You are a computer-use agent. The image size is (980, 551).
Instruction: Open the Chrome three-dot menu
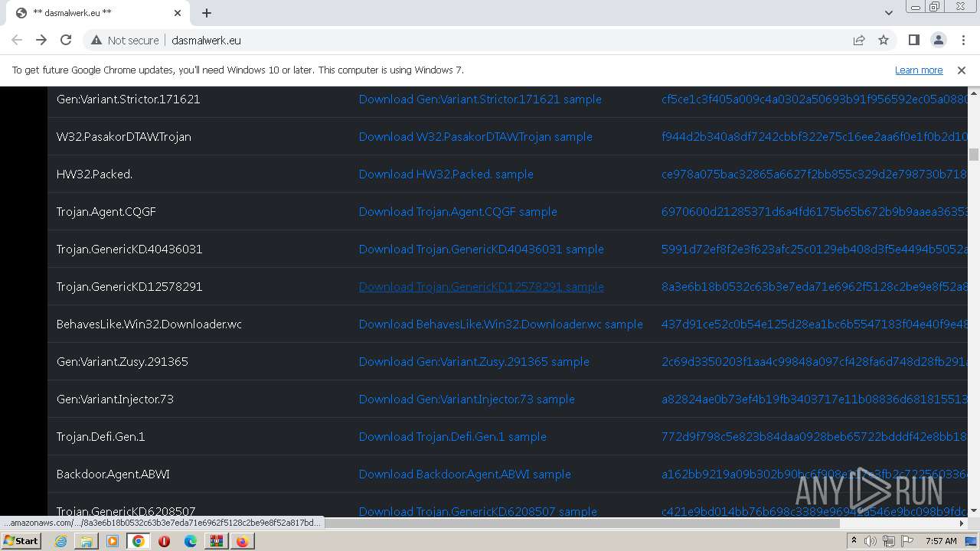(x=963, y=40)
